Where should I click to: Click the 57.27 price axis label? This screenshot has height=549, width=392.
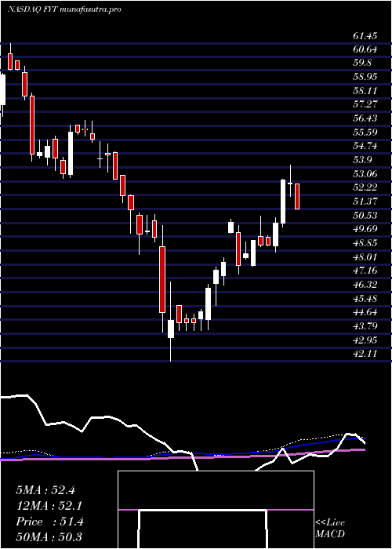[x=365, y=104]
